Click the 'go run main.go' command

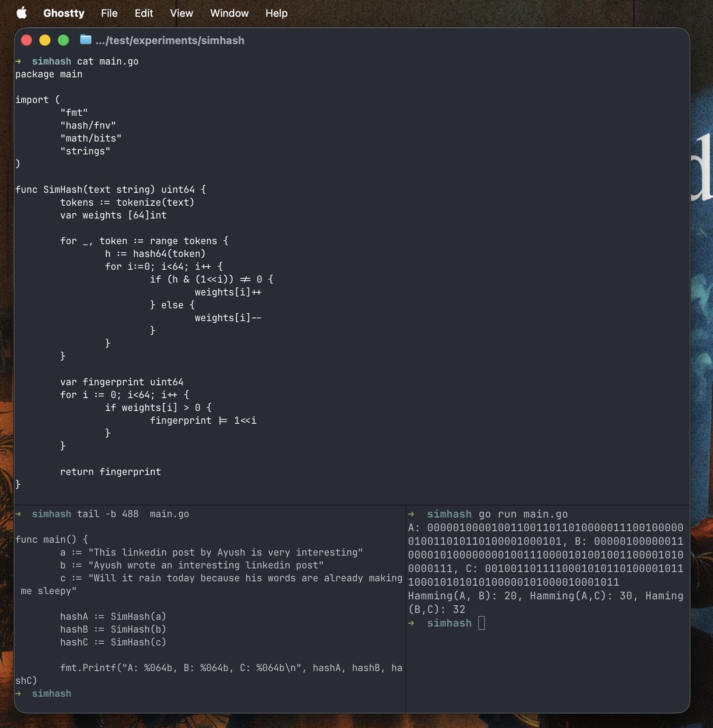[x=523, y=514]
